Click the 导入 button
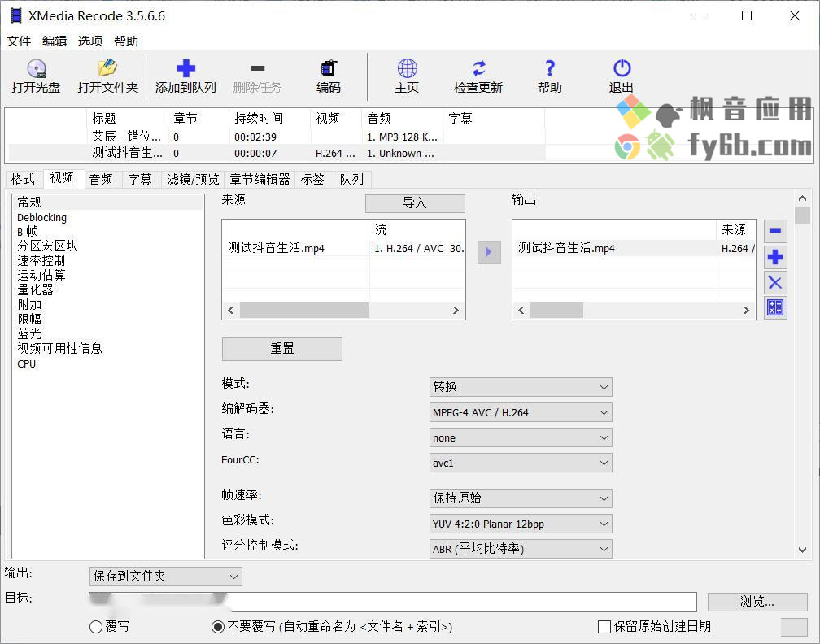This screenshot has height=644, width=820. point(415,202)
